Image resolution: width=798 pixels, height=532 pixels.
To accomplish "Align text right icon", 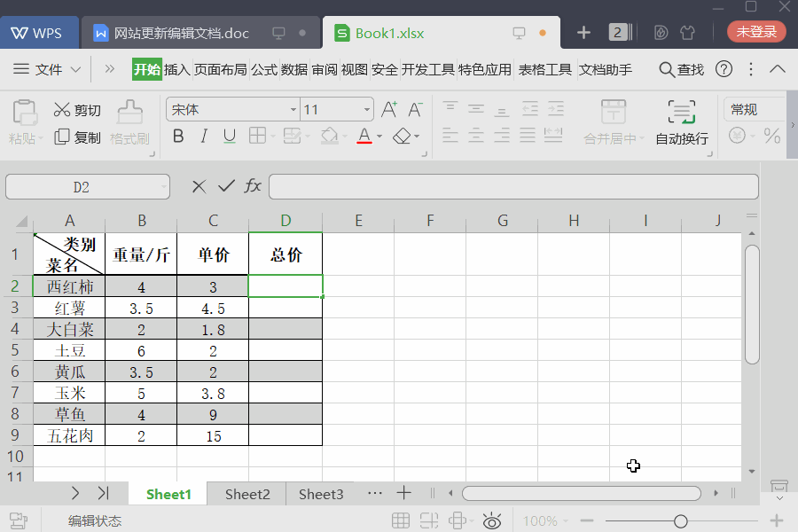I will click(x=502, y=136).
